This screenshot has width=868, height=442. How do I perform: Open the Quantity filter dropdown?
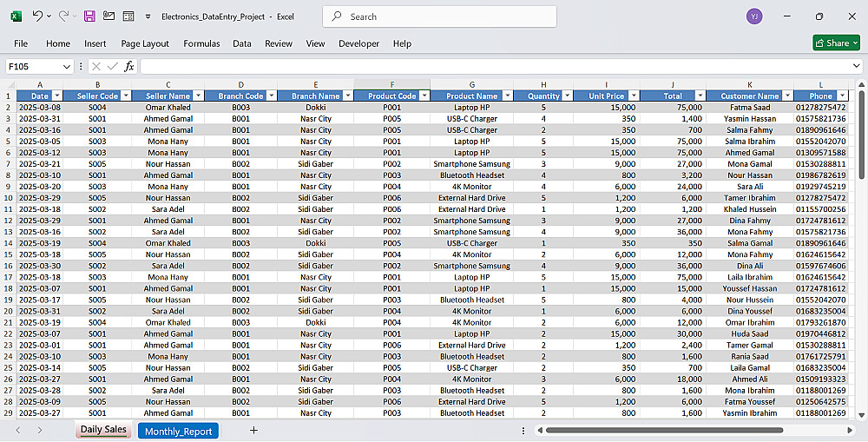[567, 96]
